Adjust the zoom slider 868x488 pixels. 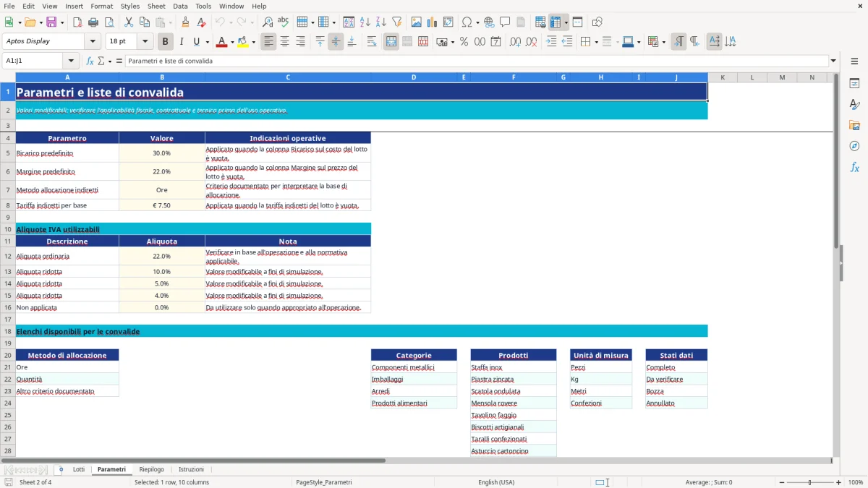[x=809, y=482]
